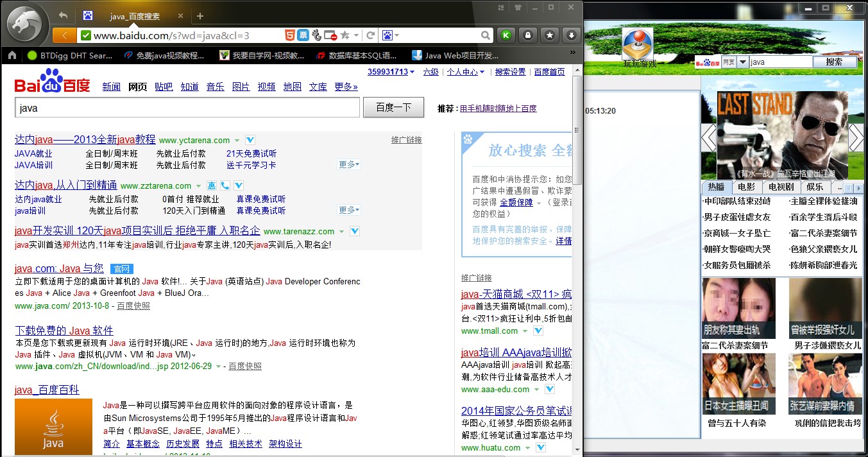Bookmark page with star icon in address bar

345,35
